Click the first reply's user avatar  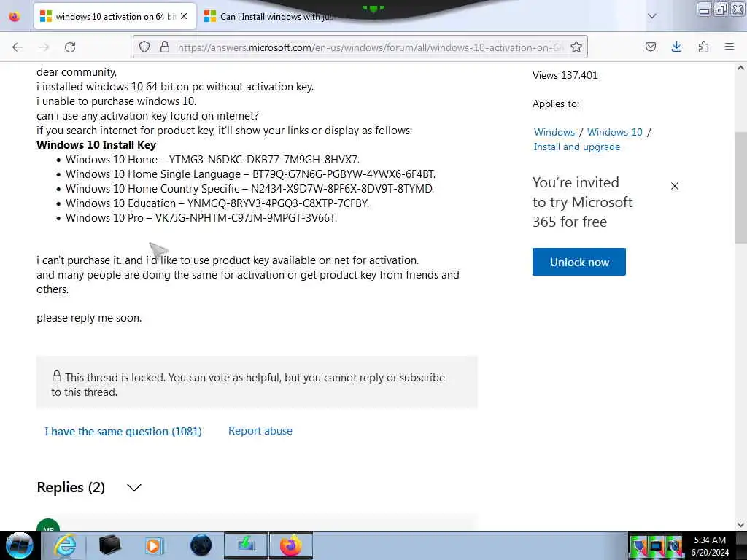(48, 525)
